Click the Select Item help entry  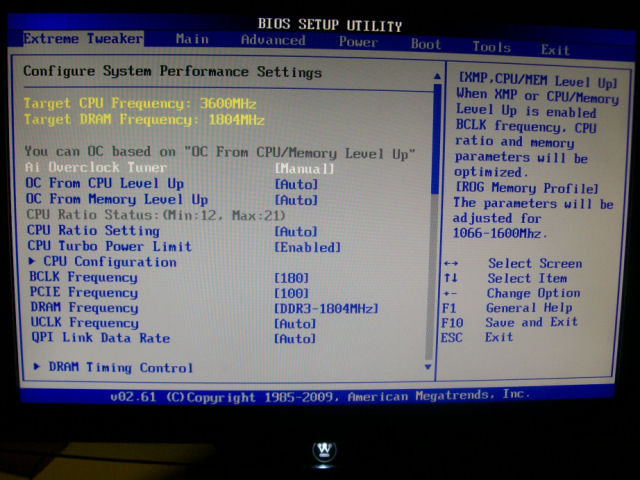point(527,278)
